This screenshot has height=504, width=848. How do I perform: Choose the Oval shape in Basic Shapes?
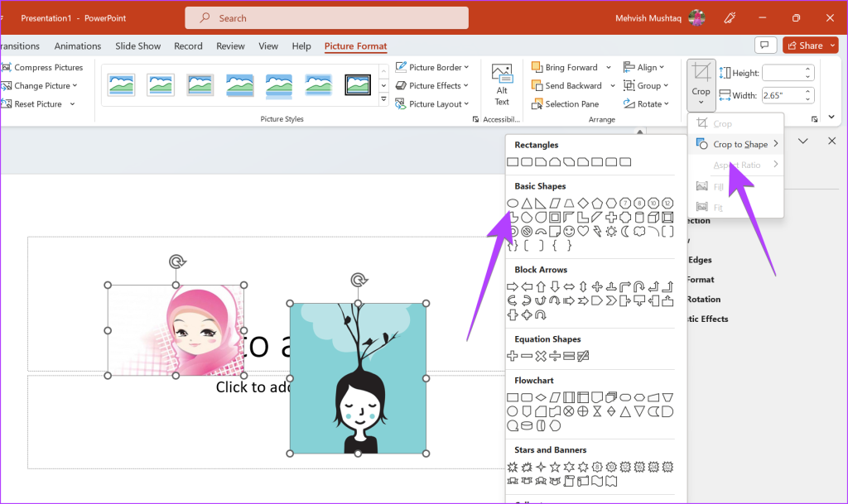tap(512, 204)
